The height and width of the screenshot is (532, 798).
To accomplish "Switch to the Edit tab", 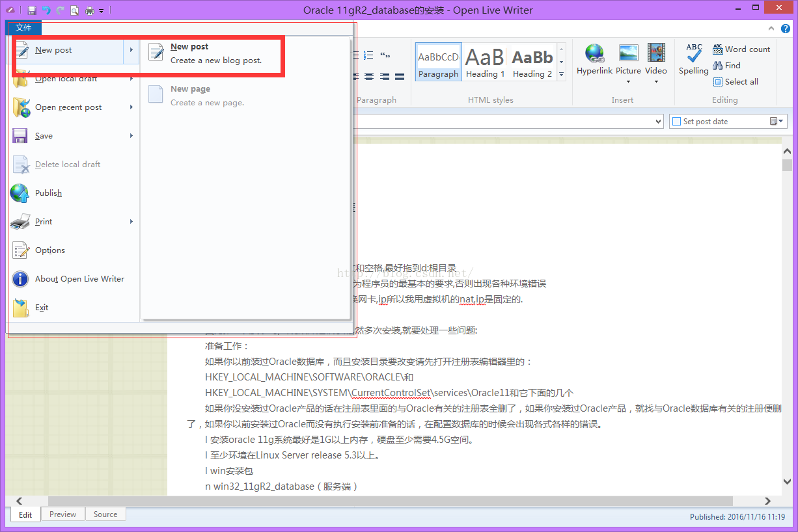I will (25, 514).
